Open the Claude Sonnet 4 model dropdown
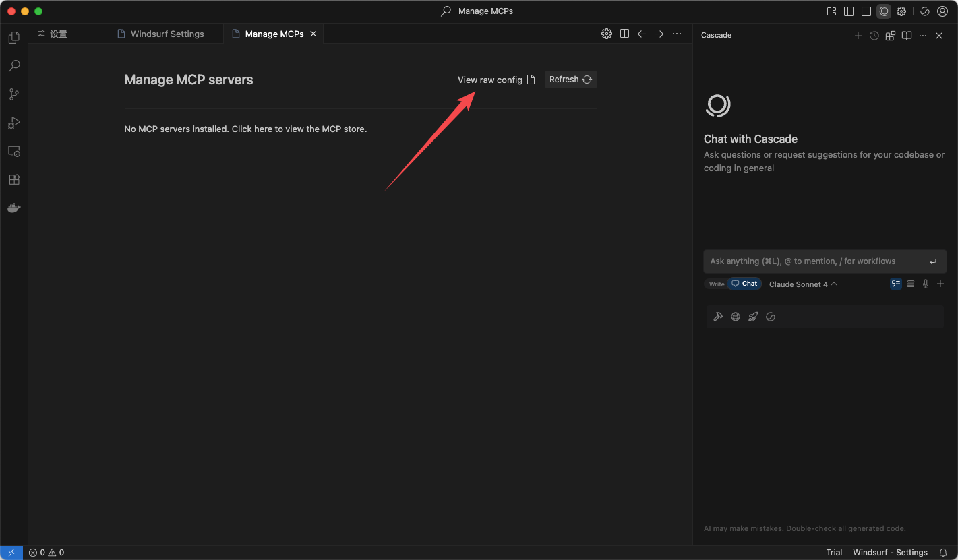This screenshot has width=958, height=560. coord(803,284)
